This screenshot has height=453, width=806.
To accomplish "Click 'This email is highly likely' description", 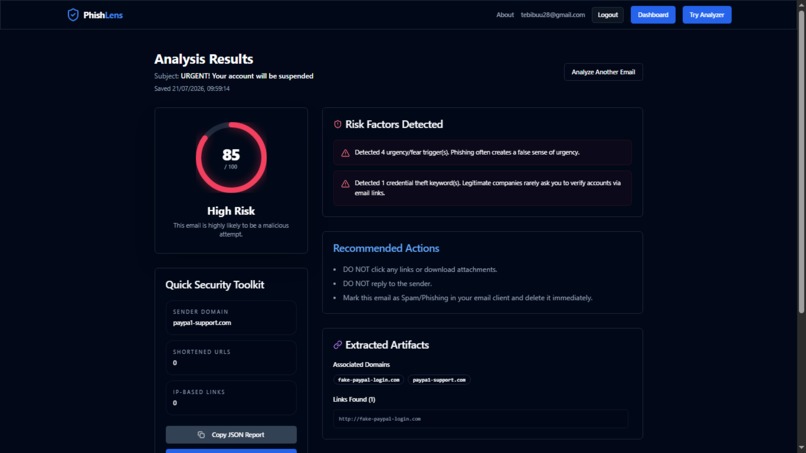I will coord(231,230).
